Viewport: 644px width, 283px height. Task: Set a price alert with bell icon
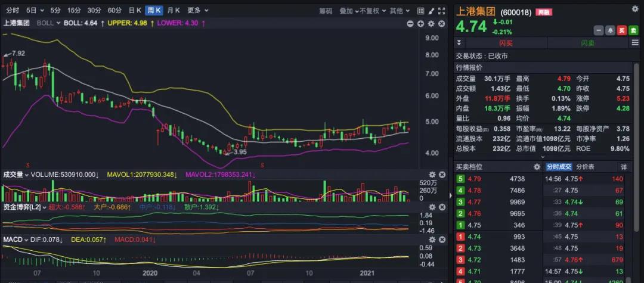[x=611, y=30]
